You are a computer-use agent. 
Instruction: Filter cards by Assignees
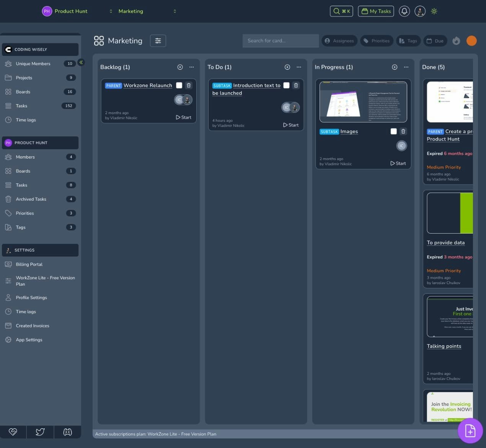[339, 41]
